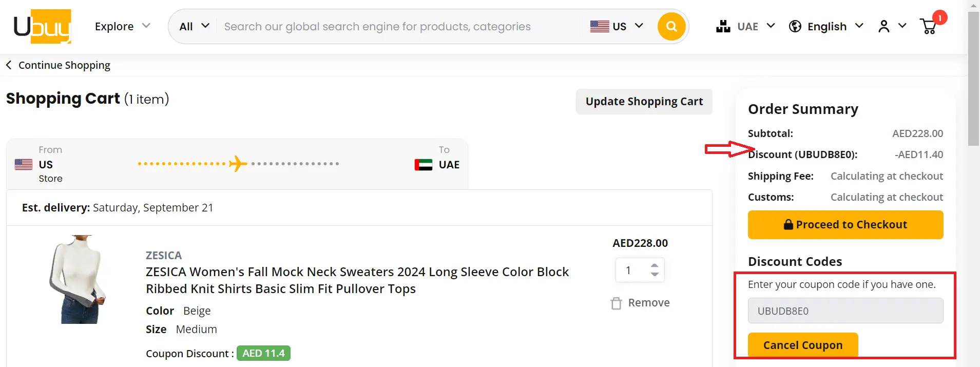Open the ZESICA sweater product link
This screenshot has width=980, height=367.
click(x=357, y=280)
